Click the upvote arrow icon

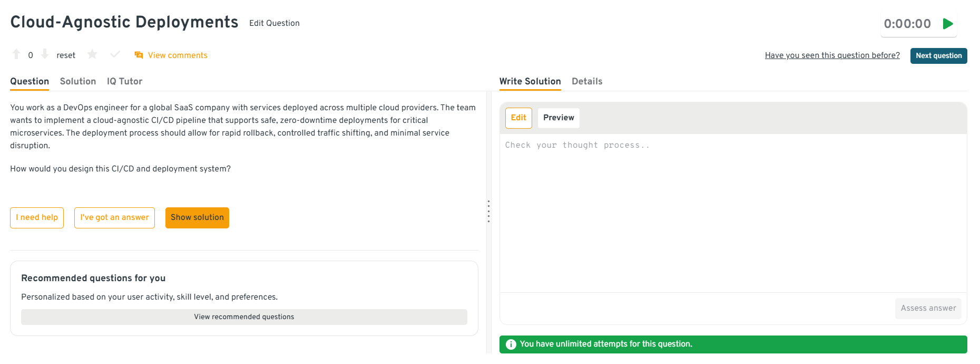coord(16,54)
